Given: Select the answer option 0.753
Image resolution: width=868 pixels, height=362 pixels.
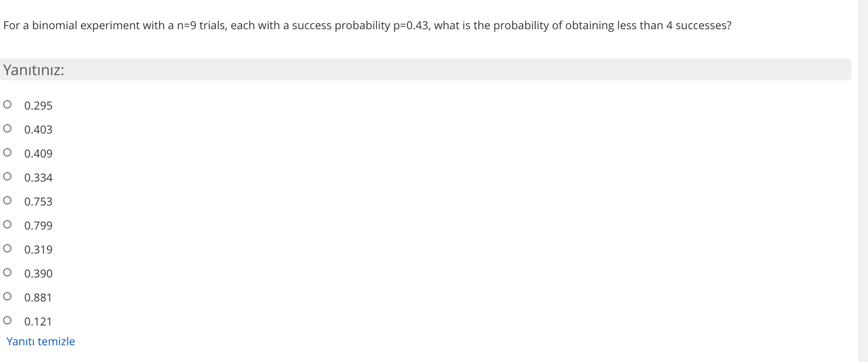Looking at the screenshot, I should coord(7,200).
